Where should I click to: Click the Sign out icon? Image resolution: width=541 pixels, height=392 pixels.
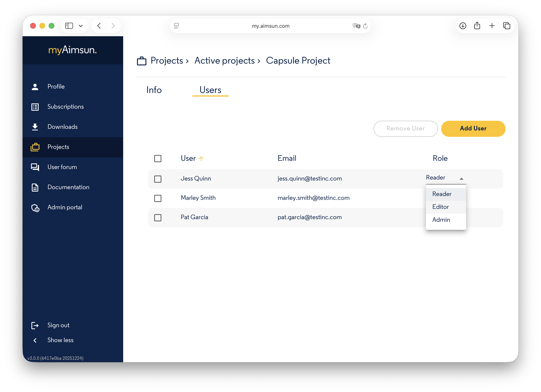click(35, 325)
